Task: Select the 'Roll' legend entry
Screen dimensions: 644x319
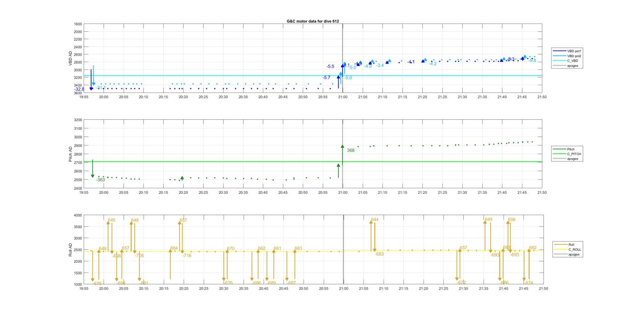Action: tap(572, 244)
